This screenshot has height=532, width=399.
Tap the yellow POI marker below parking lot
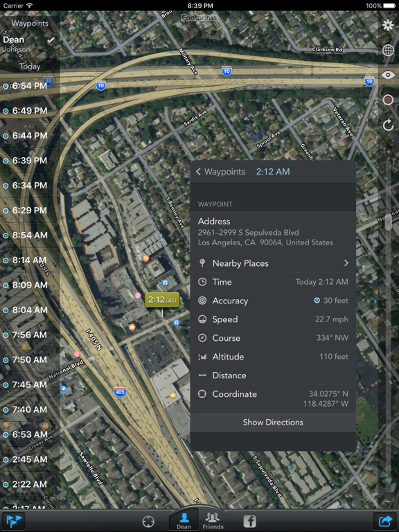[x=173, y=396]
